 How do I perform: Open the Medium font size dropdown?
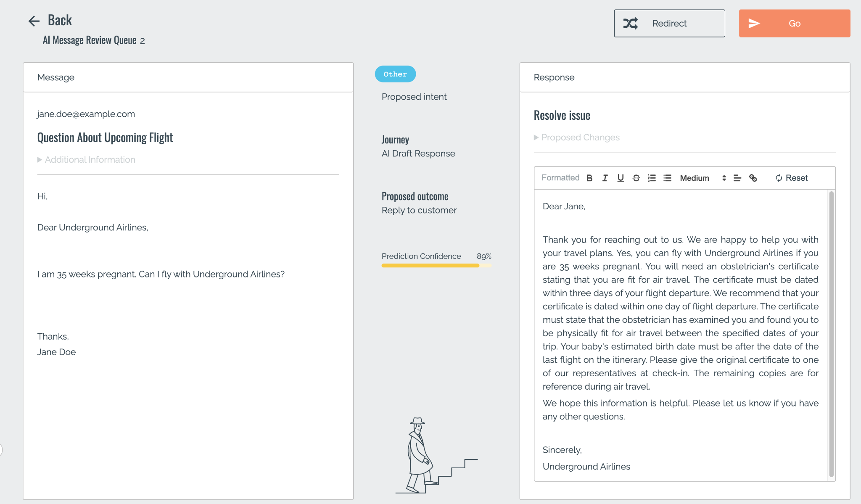pyautogui.click(x=703, y=178)
